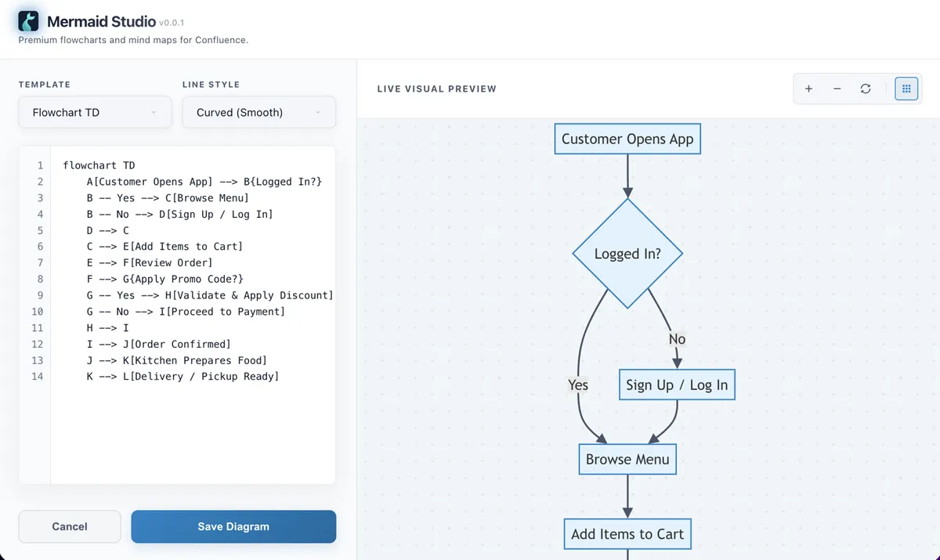
Task: Click the code line 'flowchart TD'
Action: tap(99, 165)
